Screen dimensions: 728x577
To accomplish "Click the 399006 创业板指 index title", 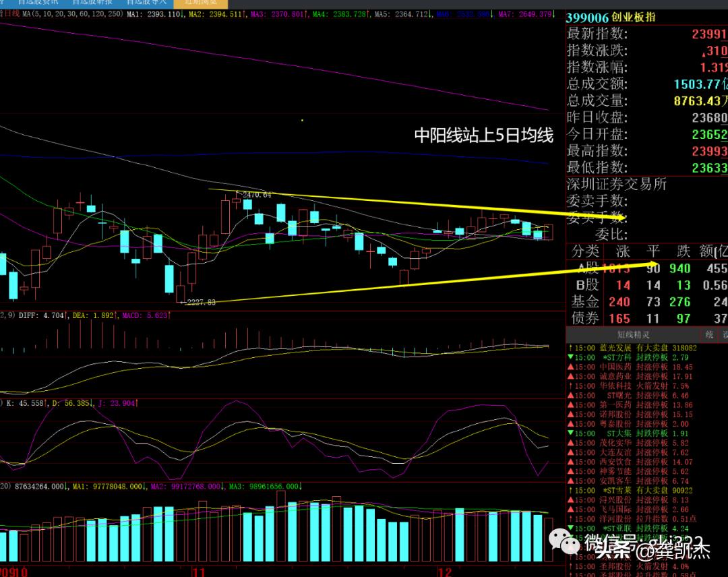I will click(611, 18).
